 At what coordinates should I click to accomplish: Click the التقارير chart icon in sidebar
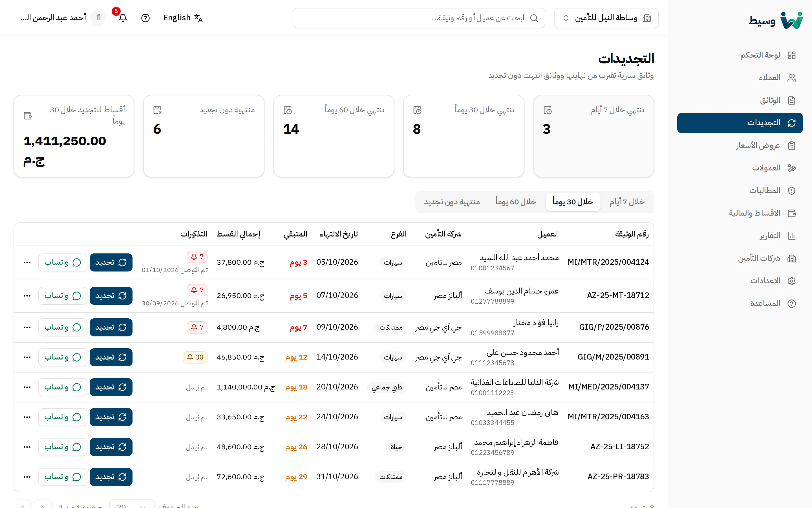click(791, 236)
